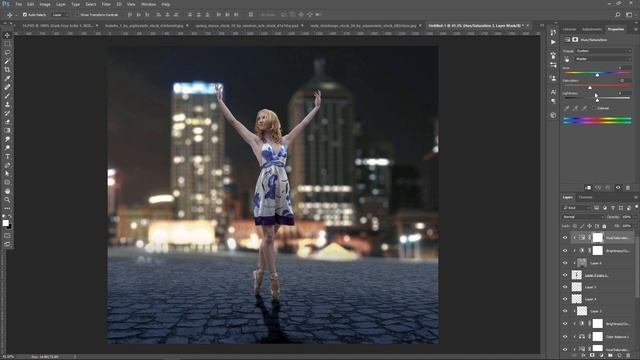Enable the Auto-Select checkbox
640x360 pixels.
pyautogui.click(x=25, y=15)
